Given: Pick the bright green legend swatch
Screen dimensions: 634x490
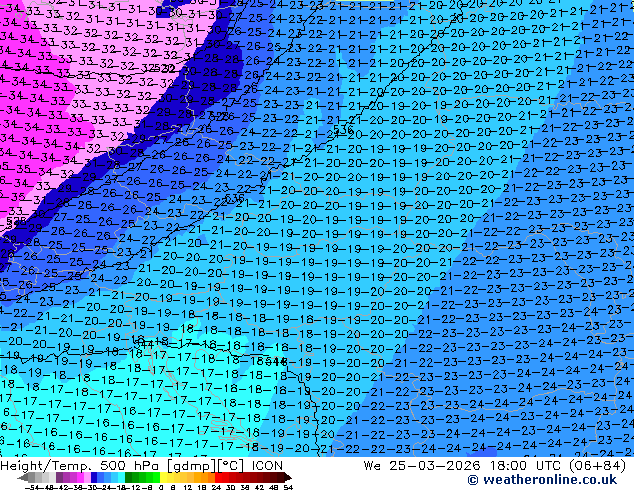Looking at the screenshot, I should click(156, 478).
